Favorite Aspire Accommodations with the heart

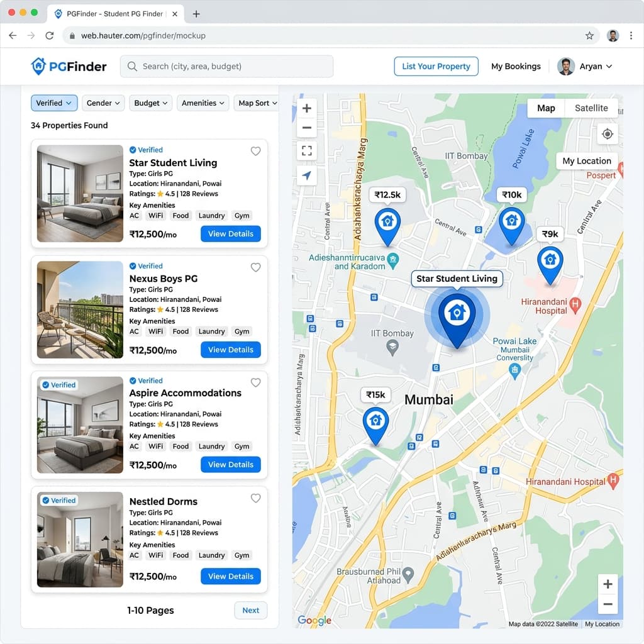255,382
